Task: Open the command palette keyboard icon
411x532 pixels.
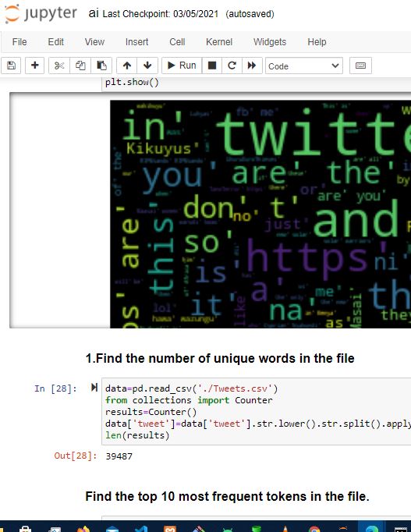Action: 360,66
